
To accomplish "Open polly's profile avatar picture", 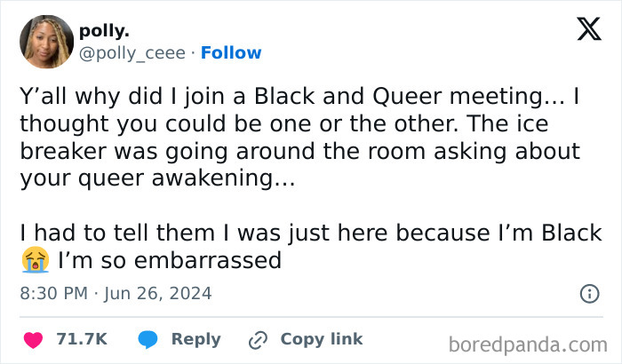I will pos(45,41).
